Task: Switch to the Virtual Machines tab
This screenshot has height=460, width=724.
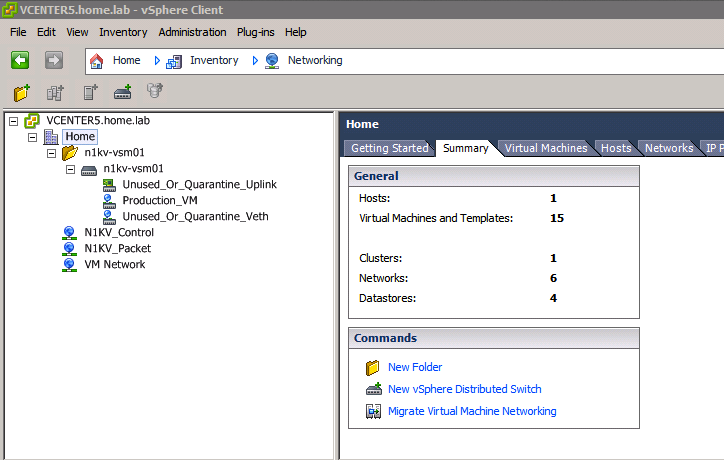Action: 545,148
